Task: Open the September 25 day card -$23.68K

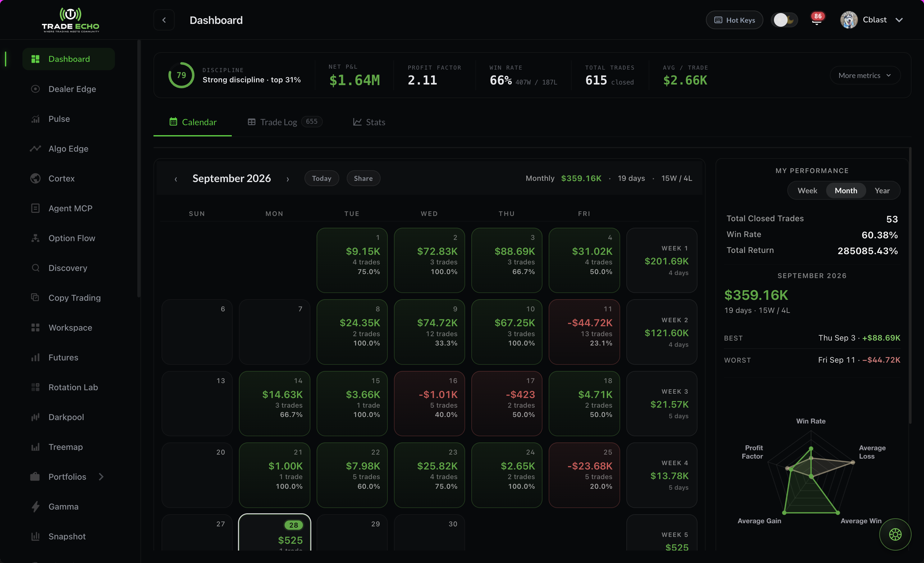Action: pyautogui.click(x=584, y=475)
